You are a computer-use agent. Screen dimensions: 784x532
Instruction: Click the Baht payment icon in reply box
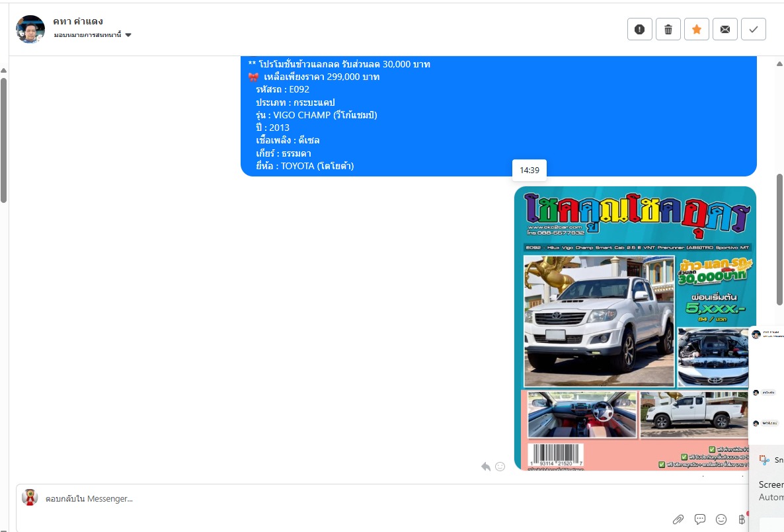pyautogui.click(x=742, y=519)
